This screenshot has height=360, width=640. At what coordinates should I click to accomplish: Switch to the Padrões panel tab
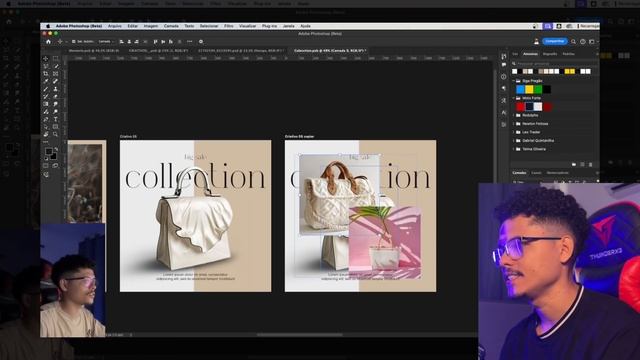(x=568, y=54)
